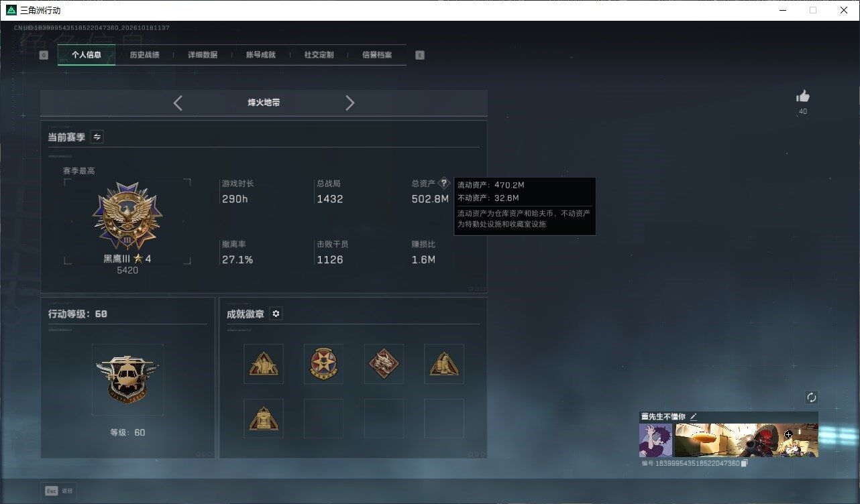Screen dimensions: 860x504
Task: Click the thumbs-up like icon
Action: [x=803, y=97]
